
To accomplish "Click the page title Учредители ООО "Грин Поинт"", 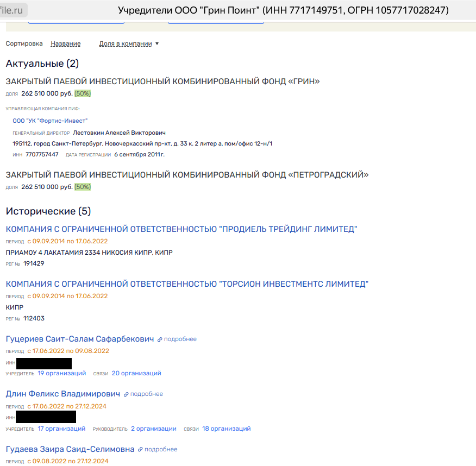I will pos(283,10).
